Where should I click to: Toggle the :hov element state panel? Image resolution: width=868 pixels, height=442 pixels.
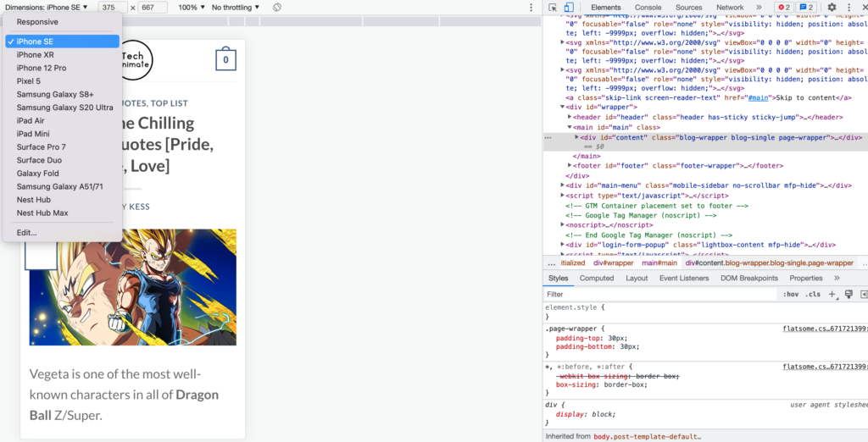[791, 295]
